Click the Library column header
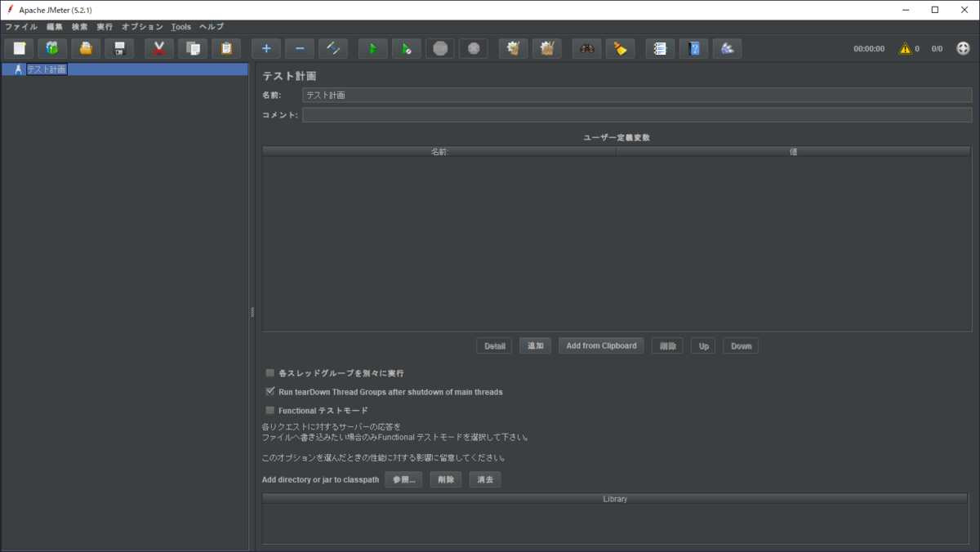The image size is (980, 552). [617, 499]
